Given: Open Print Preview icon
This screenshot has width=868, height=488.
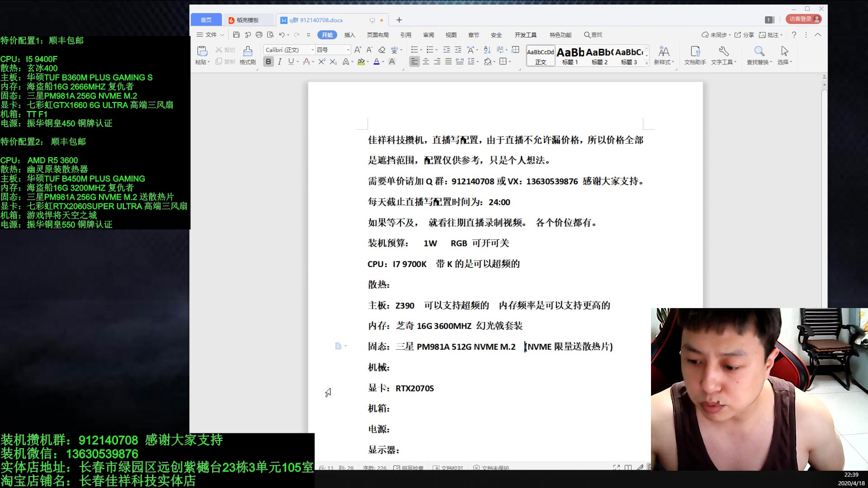Looking at the screenshot, I should point(270,35).
